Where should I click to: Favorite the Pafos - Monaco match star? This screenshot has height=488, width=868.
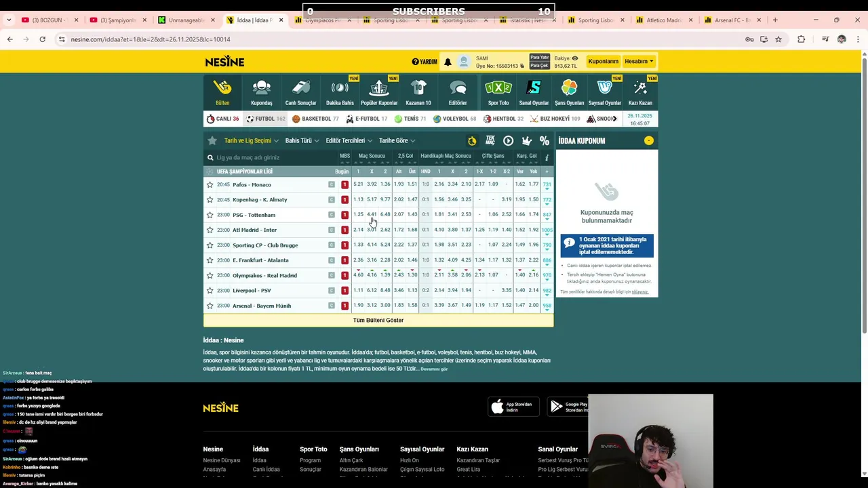[x=210, y=184]
